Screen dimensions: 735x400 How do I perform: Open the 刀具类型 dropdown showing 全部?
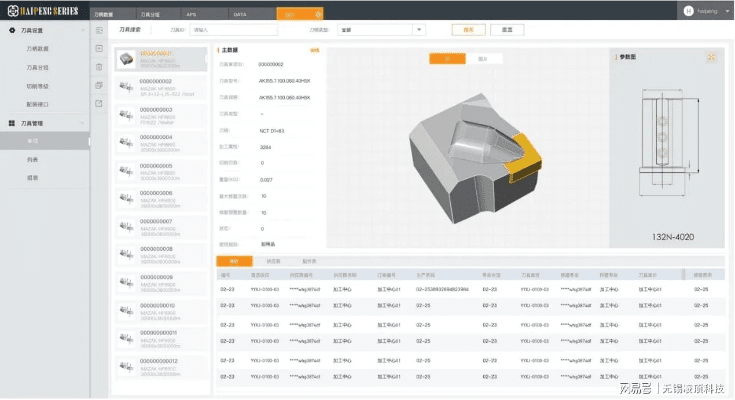(381, 30)
